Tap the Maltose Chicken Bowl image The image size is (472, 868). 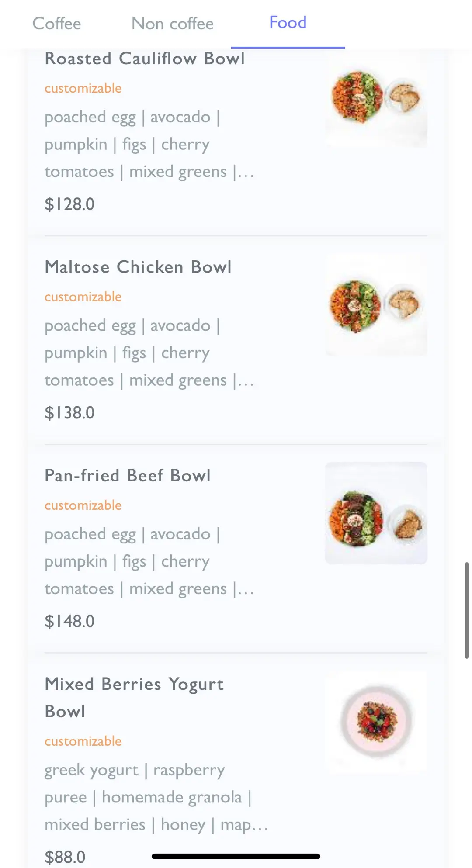[x=376, y=305]
